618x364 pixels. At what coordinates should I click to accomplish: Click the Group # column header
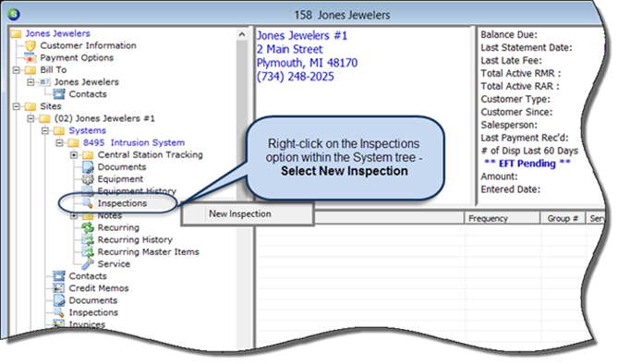click(563, 218)
